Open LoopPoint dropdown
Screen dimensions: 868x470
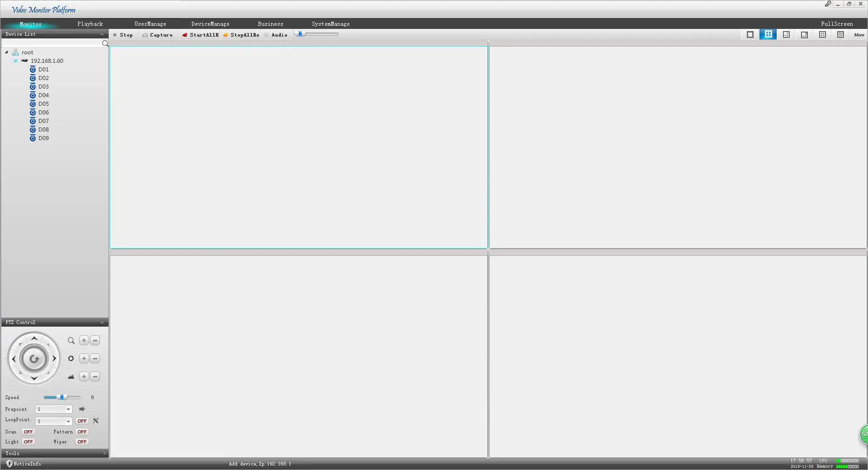click(x=68, y=421)
